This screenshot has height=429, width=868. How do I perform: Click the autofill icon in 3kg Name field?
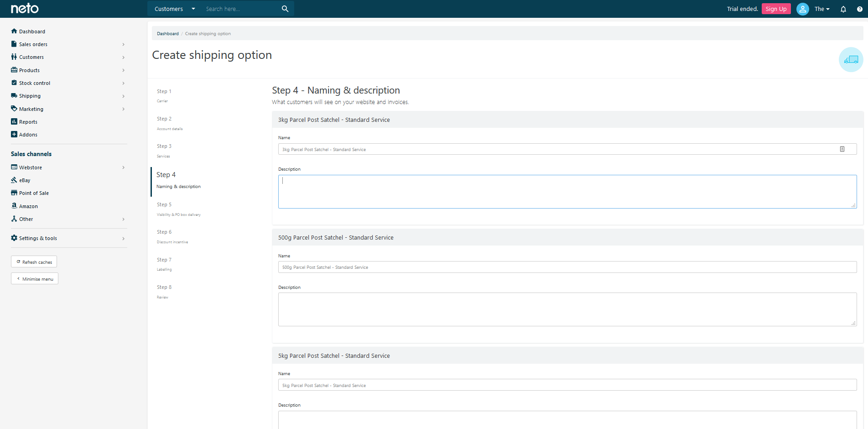click(x=842, y=149)
